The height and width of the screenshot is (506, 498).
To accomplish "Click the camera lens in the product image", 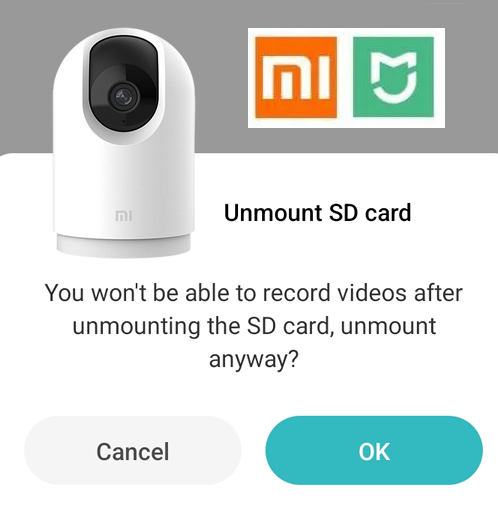I will point(124,97).
